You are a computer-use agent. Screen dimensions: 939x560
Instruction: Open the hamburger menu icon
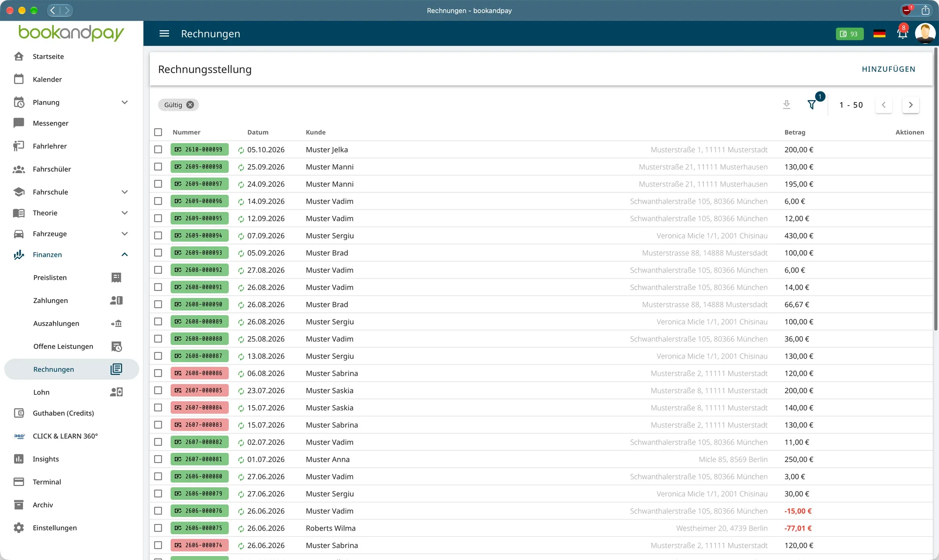click(164, 34)
